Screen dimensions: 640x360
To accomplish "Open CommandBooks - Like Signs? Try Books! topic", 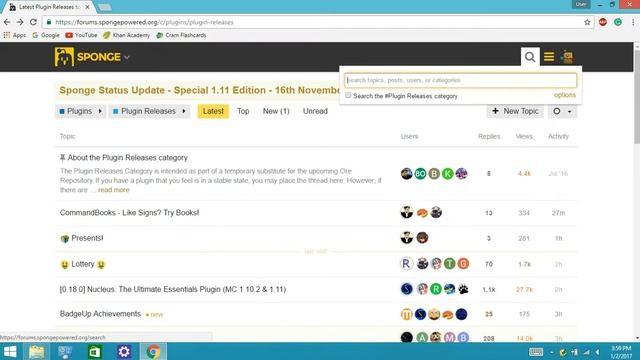I will [129, 213].
